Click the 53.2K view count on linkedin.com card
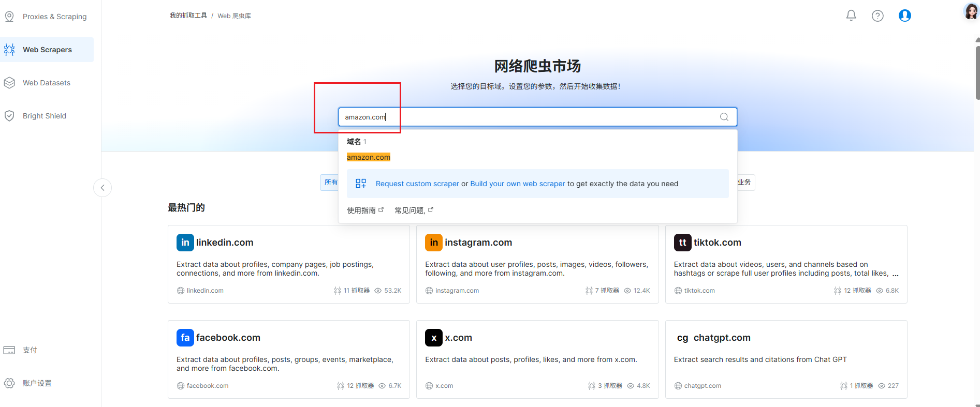The image size is (980, 407). click(x=393, y=291)
